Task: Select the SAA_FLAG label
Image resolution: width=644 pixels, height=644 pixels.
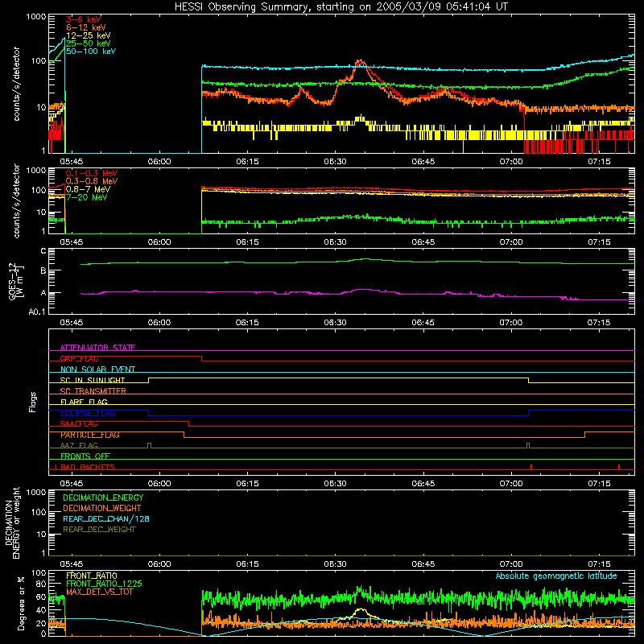Action: click(x=79, y=423)
